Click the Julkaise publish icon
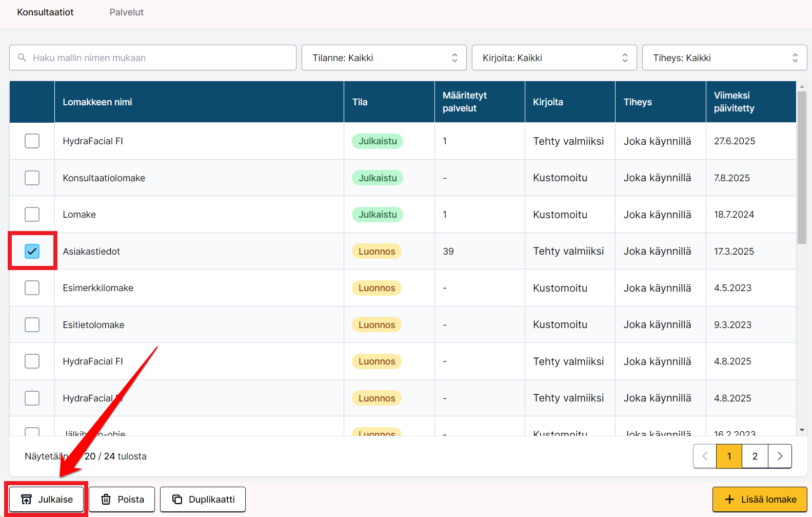Image resolution: width=812 pixels, height=517 pixels. [x=27, y=500]
